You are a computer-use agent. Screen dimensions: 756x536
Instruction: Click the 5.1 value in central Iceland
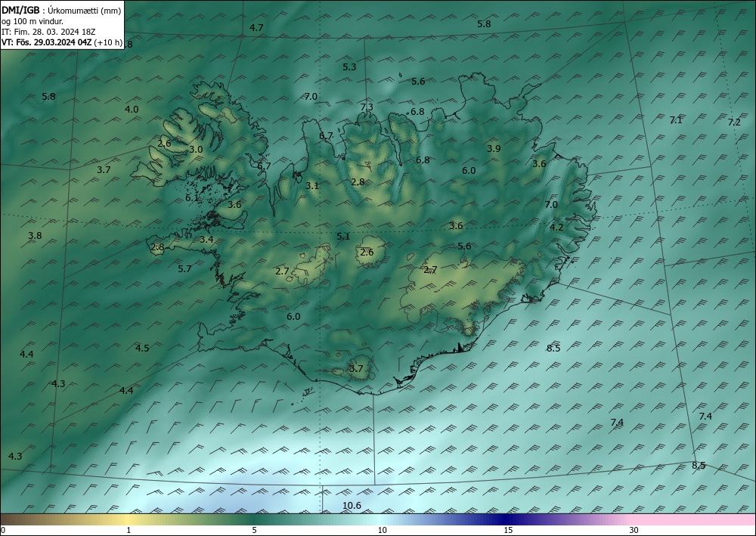(342, 236)
